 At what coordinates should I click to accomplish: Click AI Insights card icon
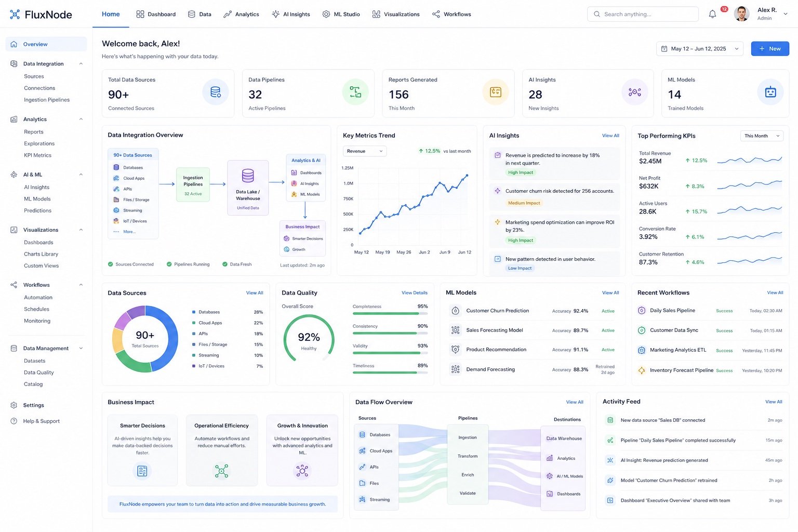pos(635,92)
